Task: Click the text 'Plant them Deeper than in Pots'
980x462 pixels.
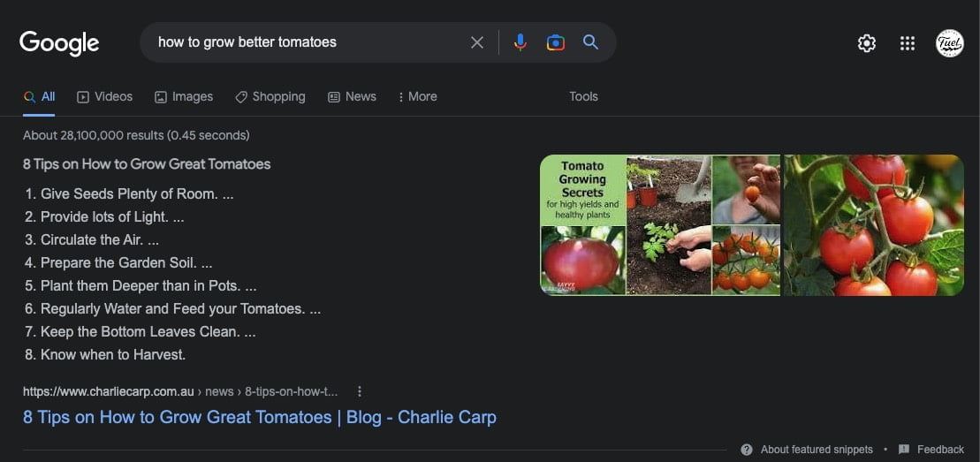Action: [141, 286]
